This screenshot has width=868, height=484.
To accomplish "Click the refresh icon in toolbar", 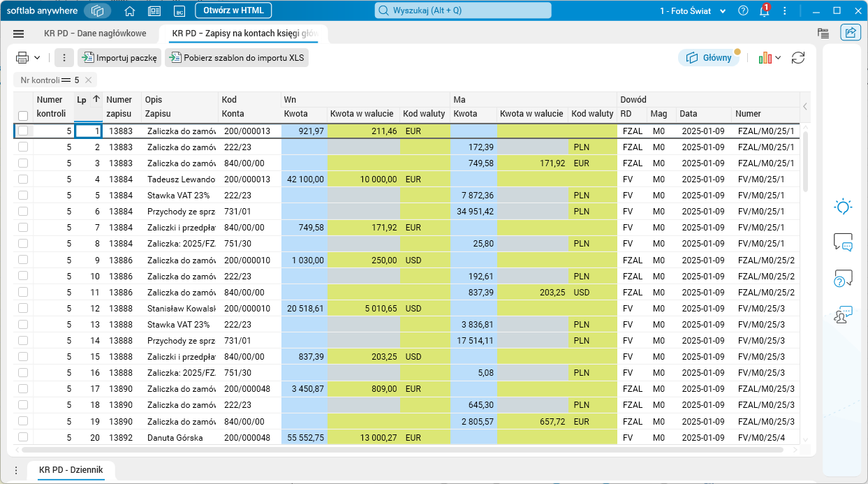I will pyautogui.click(x=798, y=58).
